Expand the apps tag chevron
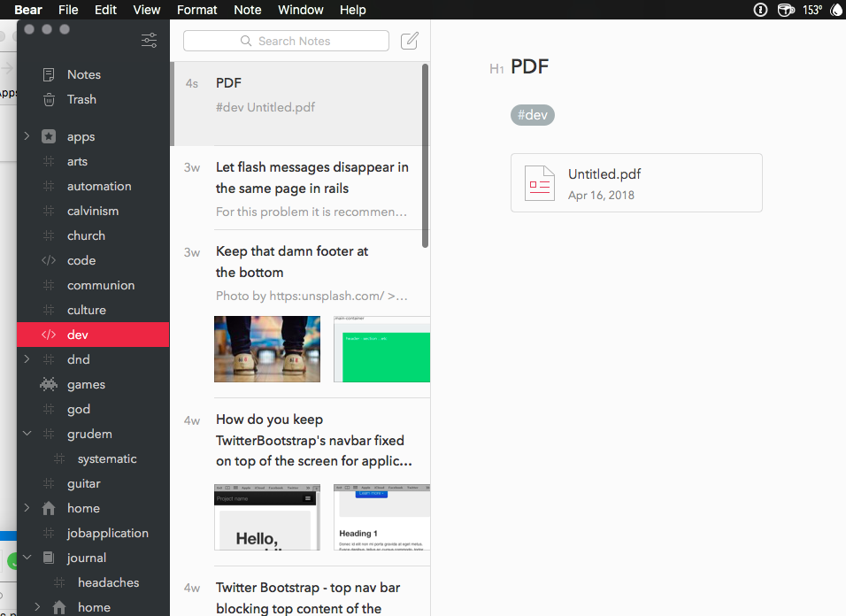 click(x=27, y=136)
